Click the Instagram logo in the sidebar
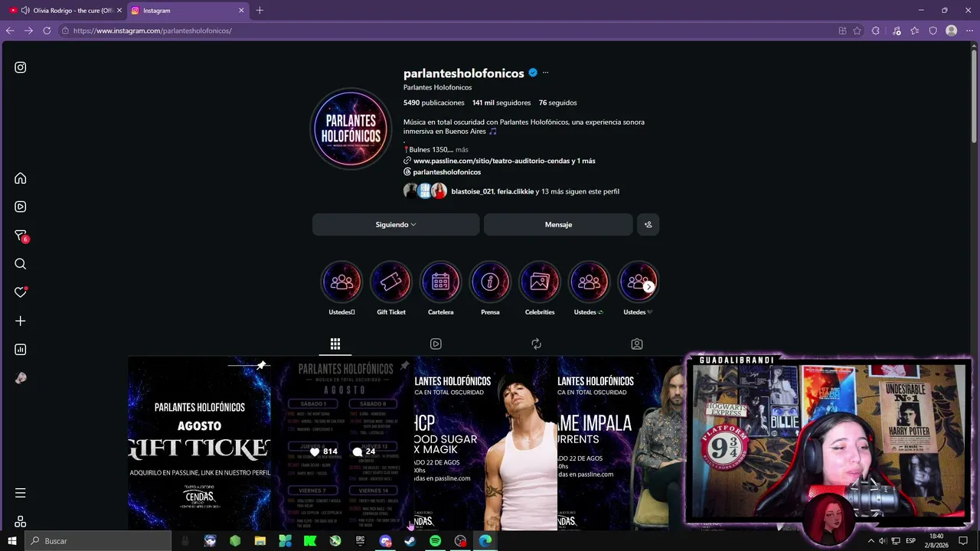This screenshot has height=551, width=980. (x=21, y=67)
